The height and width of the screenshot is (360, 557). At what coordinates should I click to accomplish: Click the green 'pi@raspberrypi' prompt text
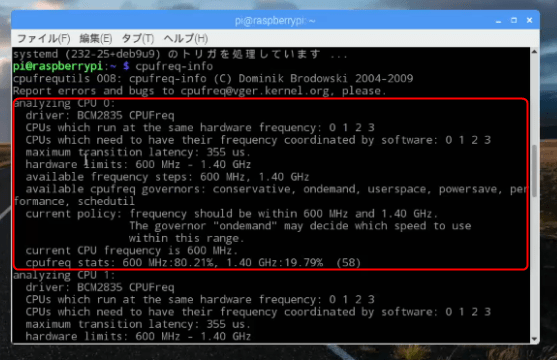(58, 66)
